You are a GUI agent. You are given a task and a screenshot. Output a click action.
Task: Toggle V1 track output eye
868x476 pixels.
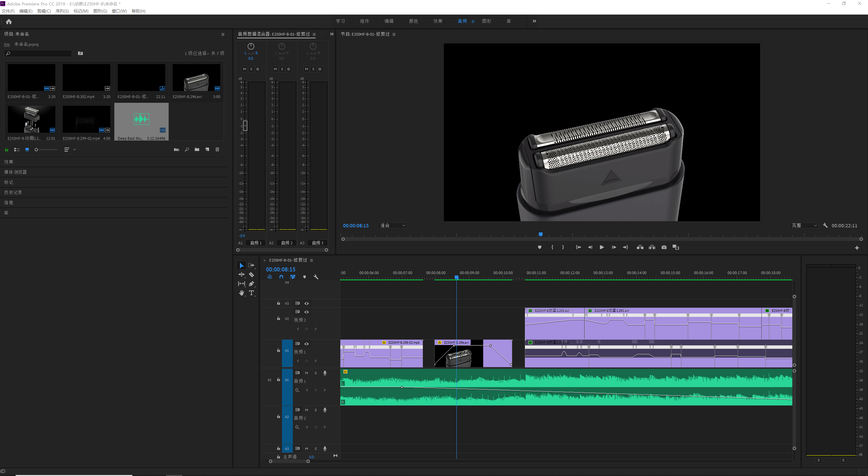306,344
